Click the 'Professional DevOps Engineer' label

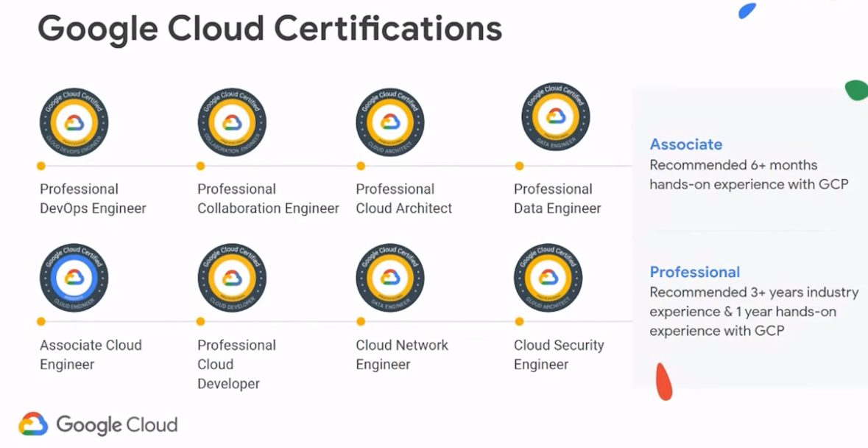point(93,199)
